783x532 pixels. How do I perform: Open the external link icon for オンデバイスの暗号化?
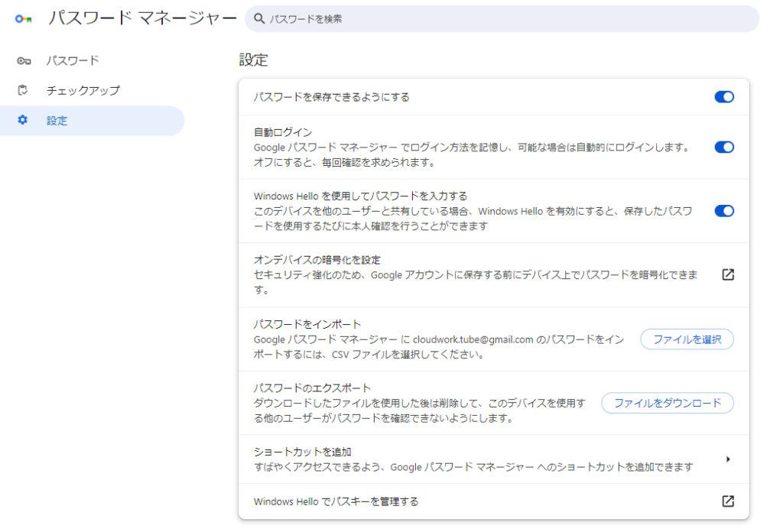[727, 274]
